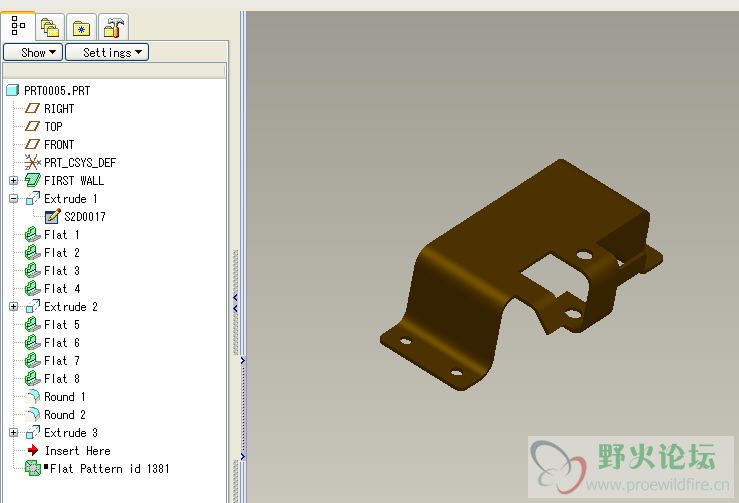Open the Favorites tab
739x503 pixels.
click(82, 27)
